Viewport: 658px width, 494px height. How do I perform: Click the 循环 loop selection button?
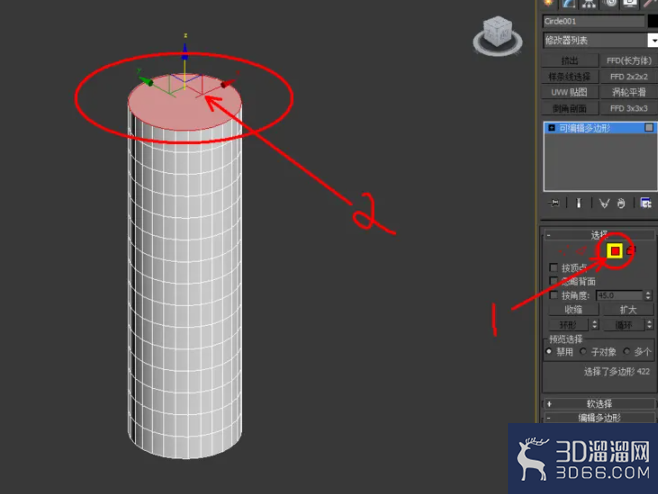pyautogui.click(x=624, y=324)
